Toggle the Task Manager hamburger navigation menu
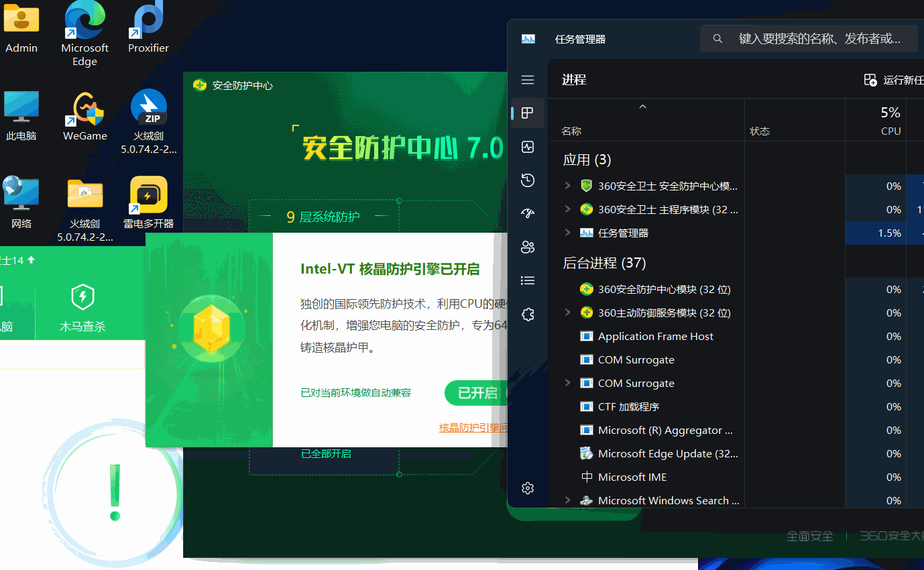The image size is (924, 570). point(528,80)
